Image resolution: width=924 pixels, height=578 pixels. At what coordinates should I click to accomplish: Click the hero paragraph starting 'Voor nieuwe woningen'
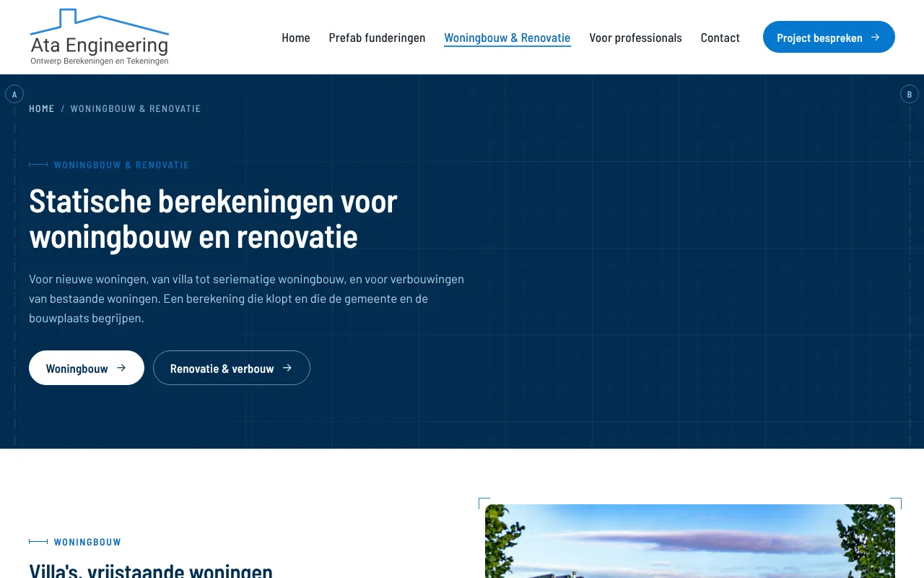pos(247,298)
